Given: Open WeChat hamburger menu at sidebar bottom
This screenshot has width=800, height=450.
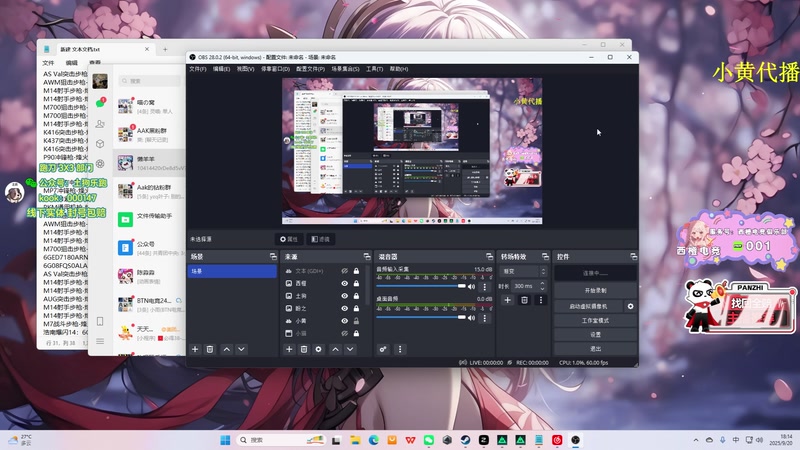Looking at the screenshot, I should [x=100, y=341].
